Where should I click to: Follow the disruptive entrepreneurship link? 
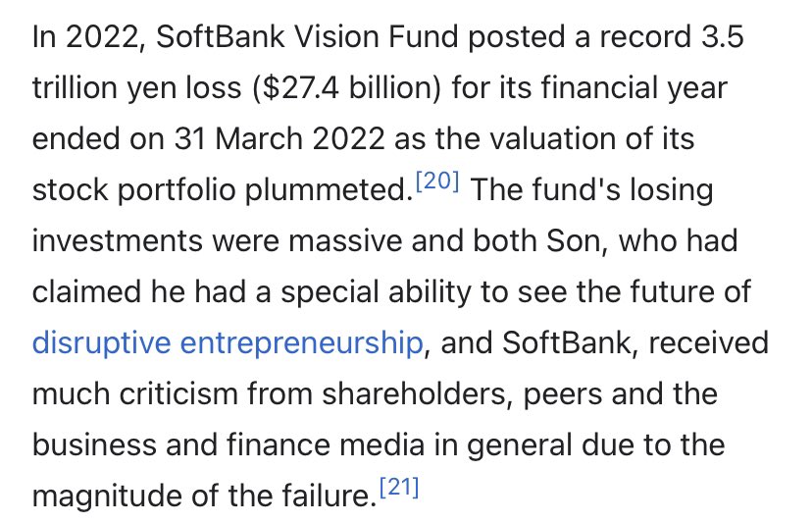228,343
